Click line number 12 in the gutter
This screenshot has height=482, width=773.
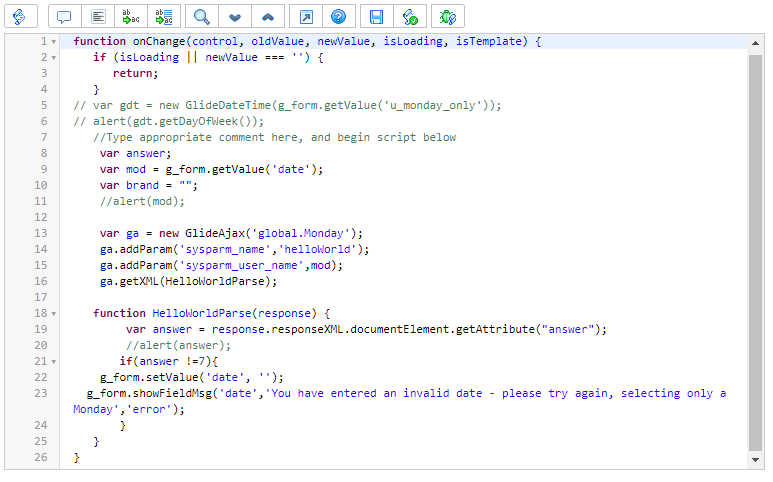(40, 217)
